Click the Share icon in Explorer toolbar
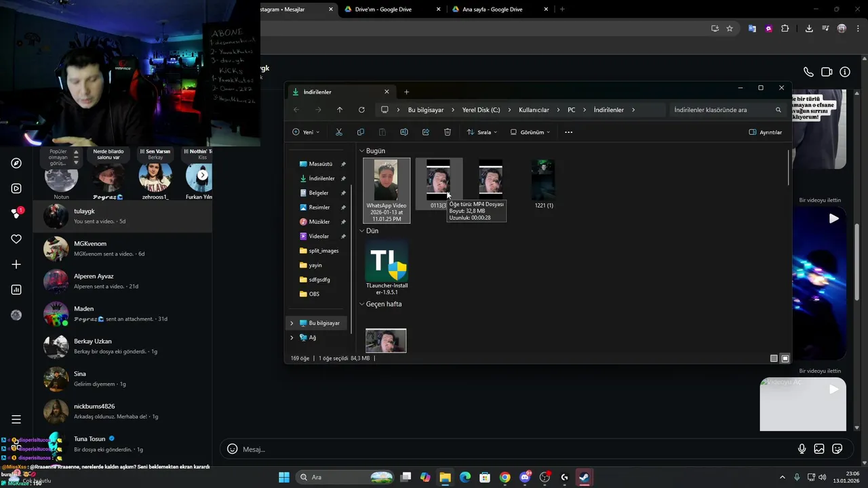Image resolution: width=868 pixels, height=488 pixels. pyautogui.click(x=426, y=132)
